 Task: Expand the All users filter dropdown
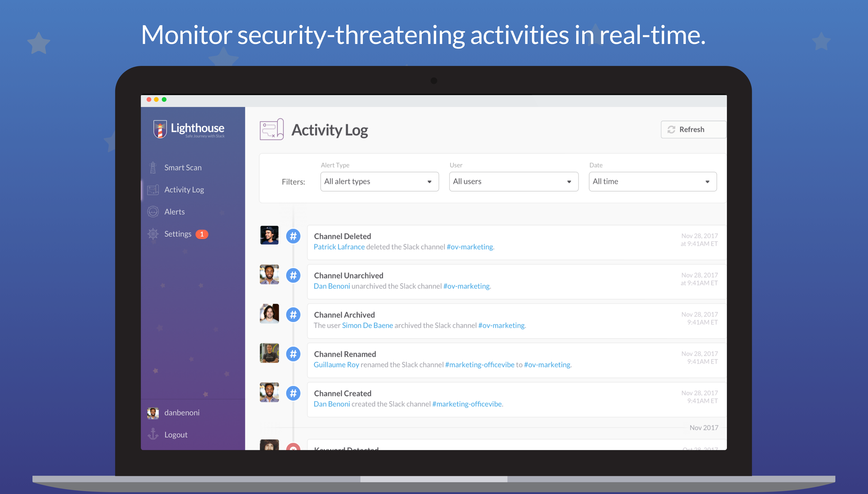point(513,182)
